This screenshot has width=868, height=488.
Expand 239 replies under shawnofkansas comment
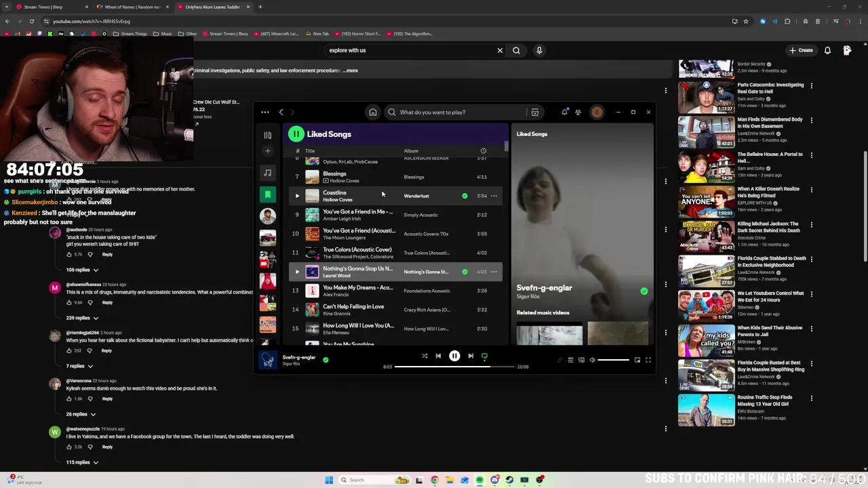(82, 318)
